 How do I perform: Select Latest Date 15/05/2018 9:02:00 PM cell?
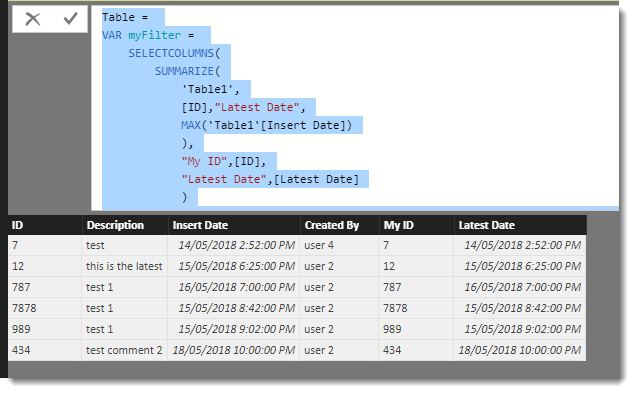coord(520,330)
